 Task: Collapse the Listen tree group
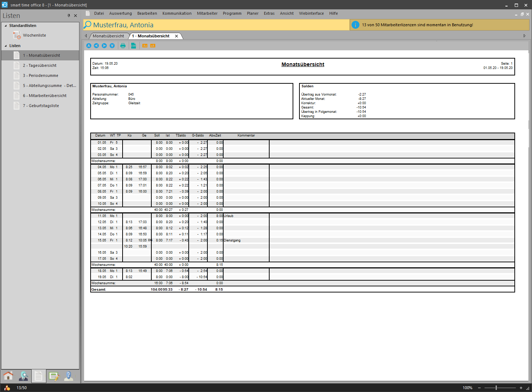pos(6,46)
